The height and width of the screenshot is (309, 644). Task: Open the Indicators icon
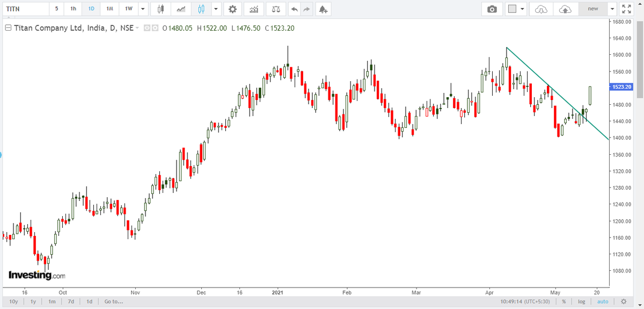click(253, 9)
